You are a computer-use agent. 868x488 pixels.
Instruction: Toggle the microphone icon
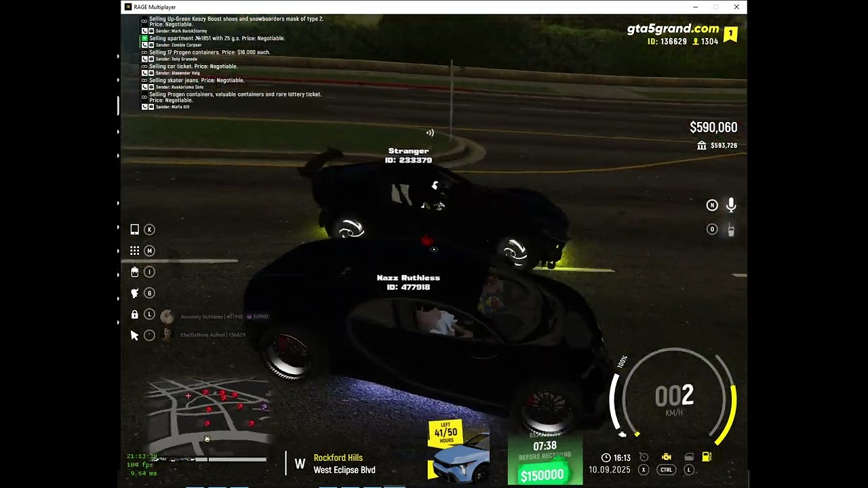click(x=731, y=205)
